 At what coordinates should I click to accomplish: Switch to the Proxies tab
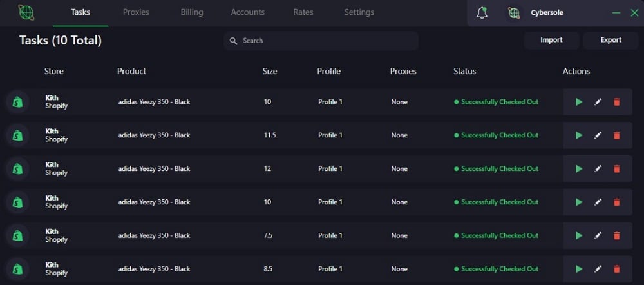coord(136,12)
